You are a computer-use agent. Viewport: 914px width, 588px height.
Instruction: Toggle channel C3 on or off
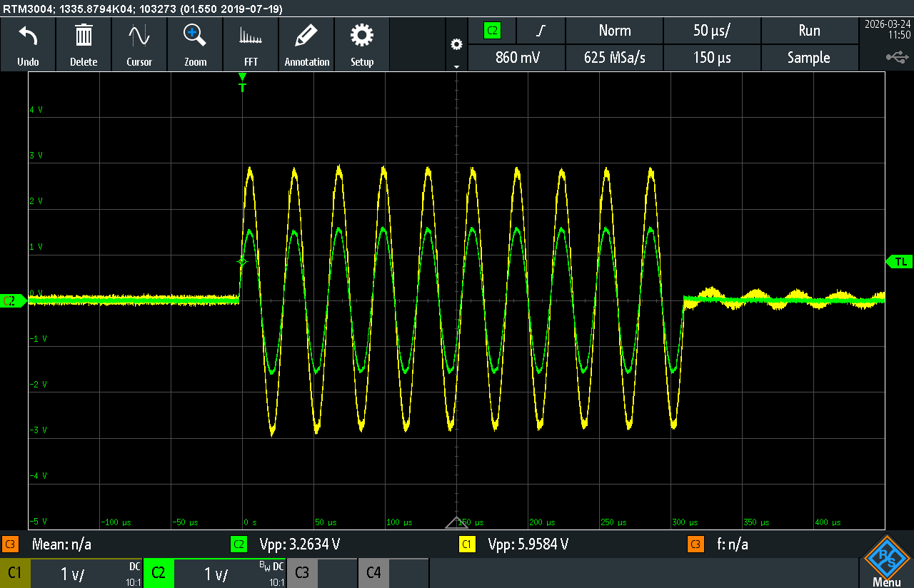pyautogui.click(x=302, y=573)
